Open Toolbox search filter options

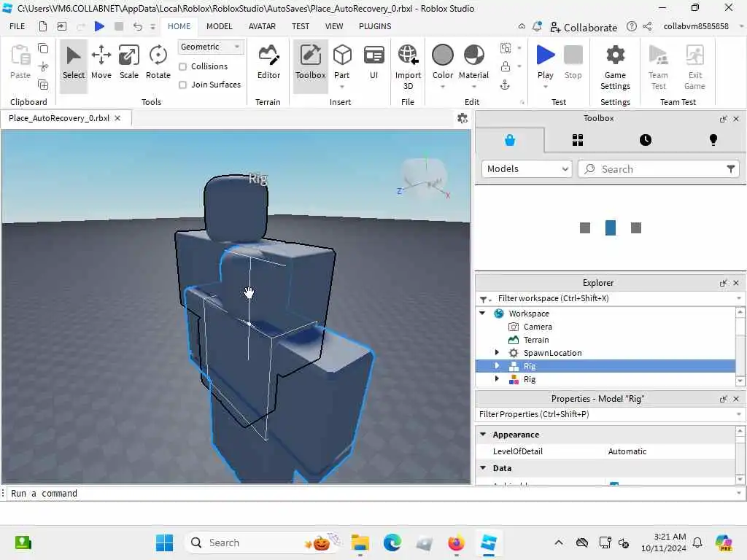click(x=730, y=168)
